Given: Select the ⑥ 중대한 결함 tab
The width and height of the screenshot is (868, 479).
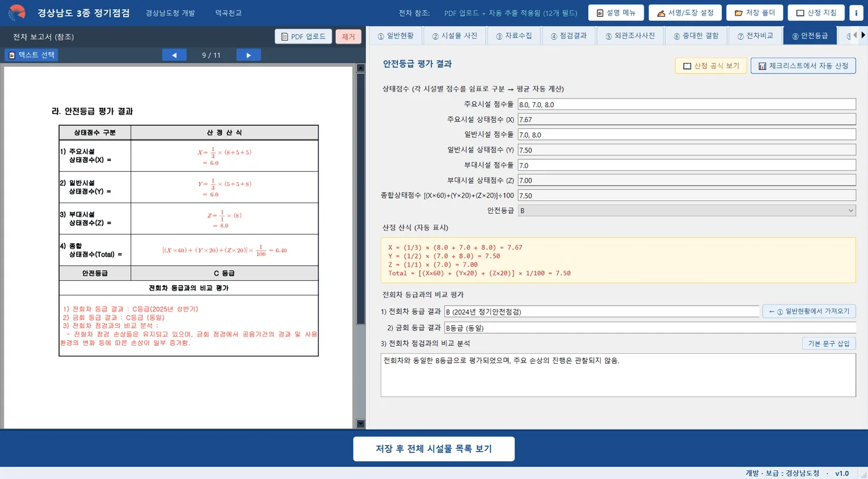Looking at the screenshot, I should 696,36.
